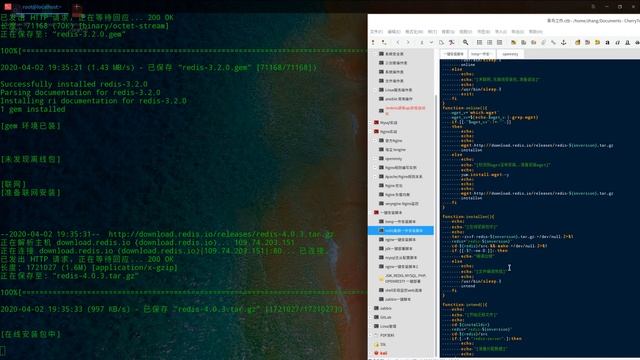Select the Linux管理 node in tree
Image resolution: width=640 pixels, height=360 pixels.
(x=388, y=326)
